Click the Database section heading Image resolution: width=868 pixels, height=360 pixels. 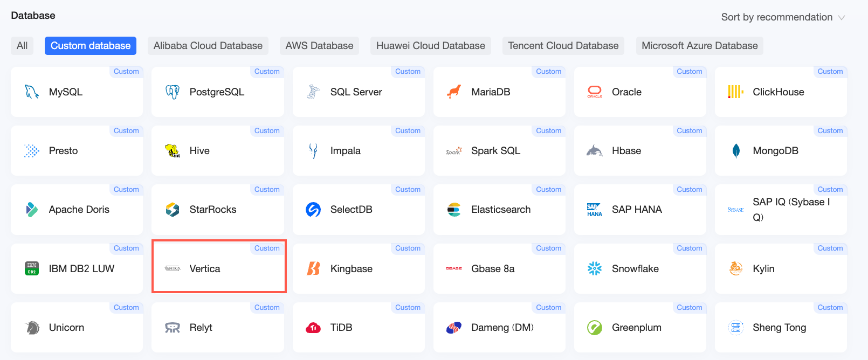click(x=33, y=16)
